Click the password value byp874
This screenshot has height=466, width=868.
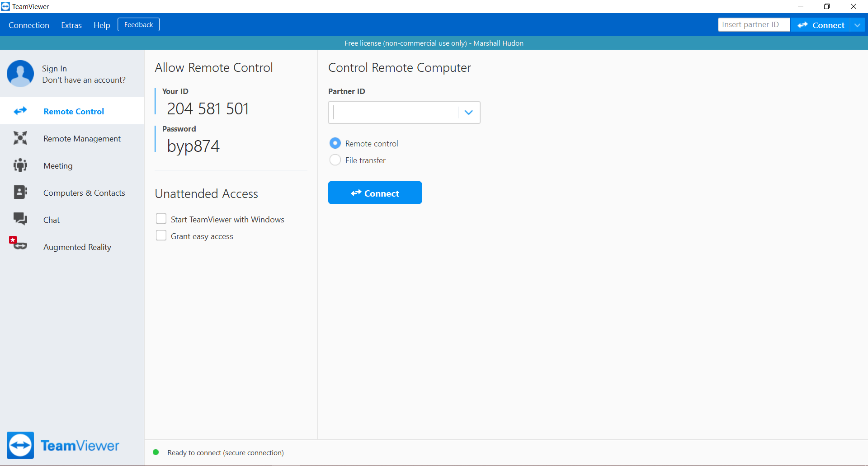193,146
